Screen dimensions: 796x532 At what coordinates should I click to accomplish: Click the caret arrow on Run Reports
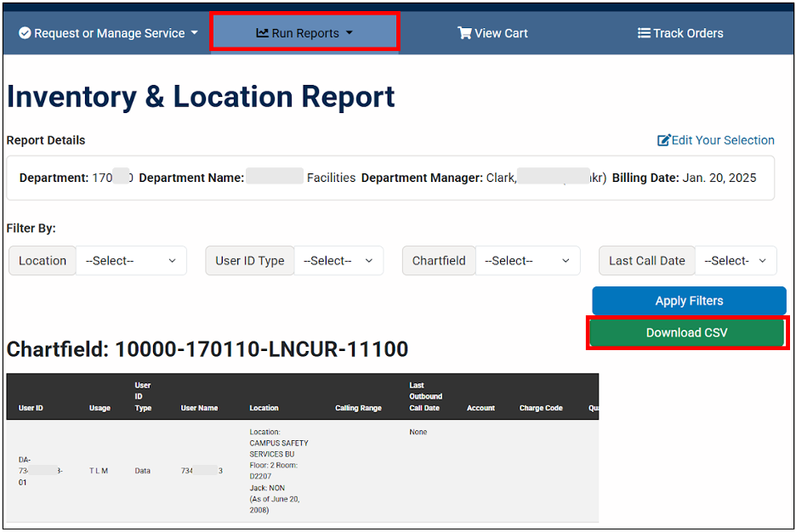(x=349, y=33)
